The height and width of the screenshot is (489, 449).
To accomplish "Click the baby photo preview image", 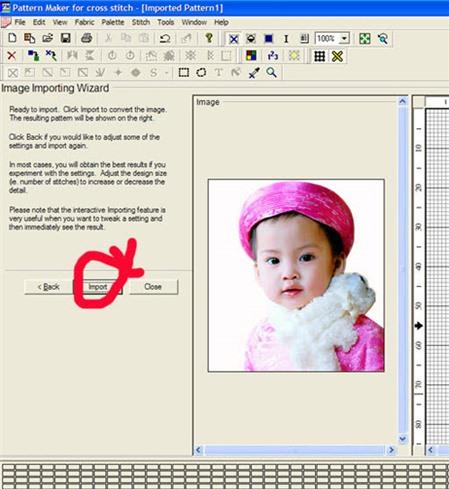I will pyautogui.click(x=296, y=275).
